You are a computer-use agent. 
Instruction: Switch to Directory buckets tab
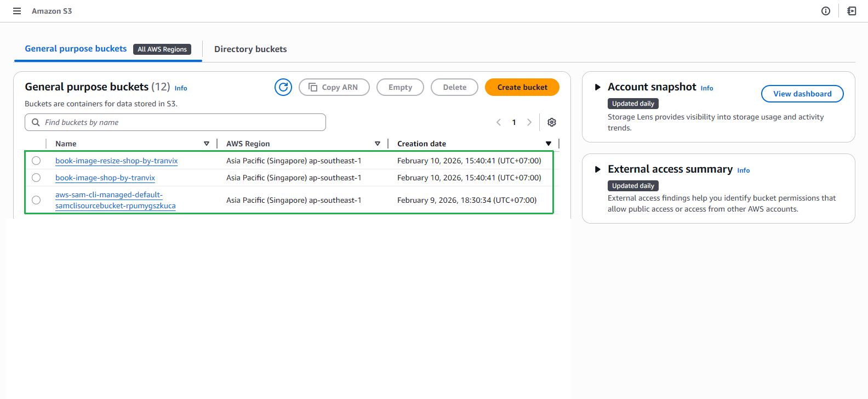pyautogui.click(x=250, y=49)
